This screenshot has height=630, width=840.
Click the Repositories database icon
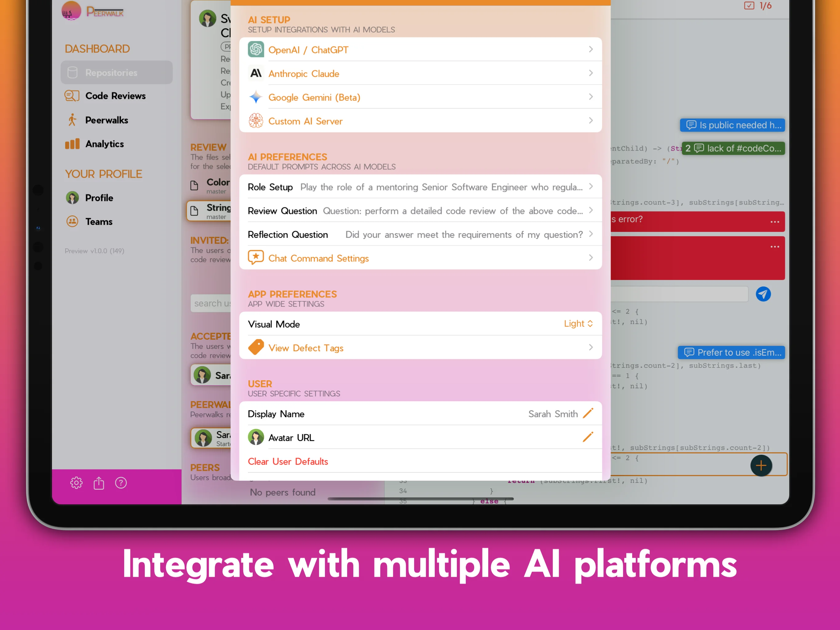click(72, 73)
